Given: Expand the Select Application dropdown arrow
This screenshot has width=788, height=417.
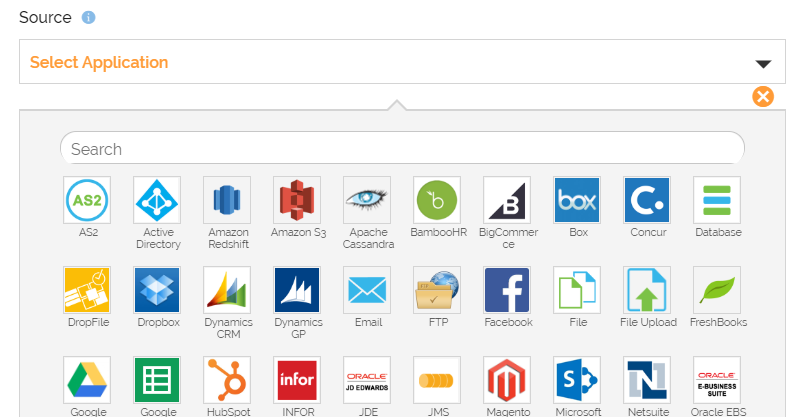Looking at the screenshot, I should [763, 63].
